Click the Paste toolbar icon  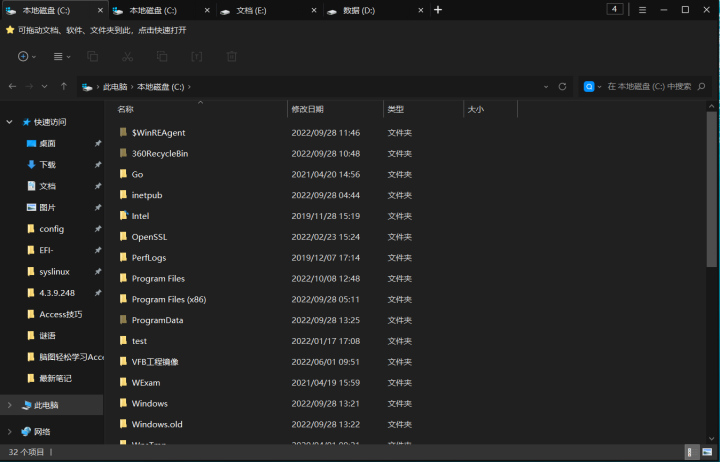[x=162, y=56]
